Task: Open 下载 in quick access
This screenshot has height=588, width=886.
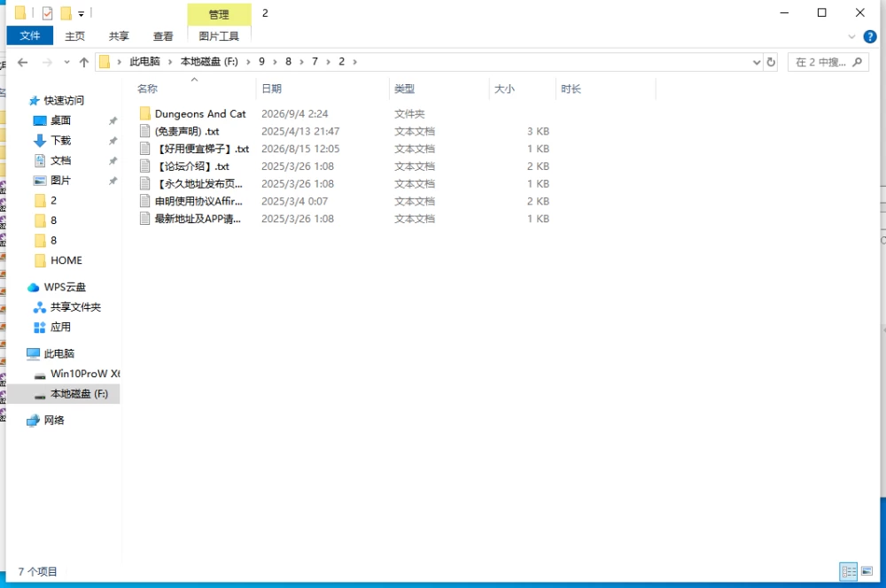Action: 60,141
